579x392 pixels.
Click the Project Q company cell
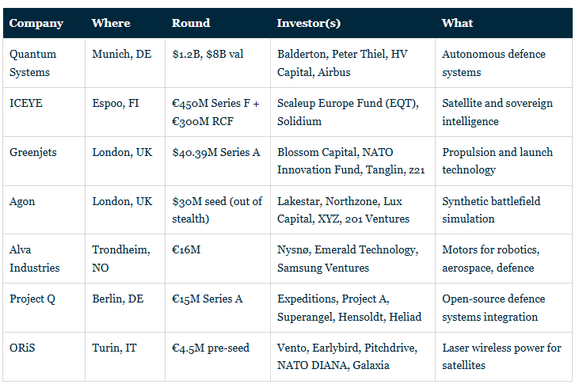coord(44,308)
